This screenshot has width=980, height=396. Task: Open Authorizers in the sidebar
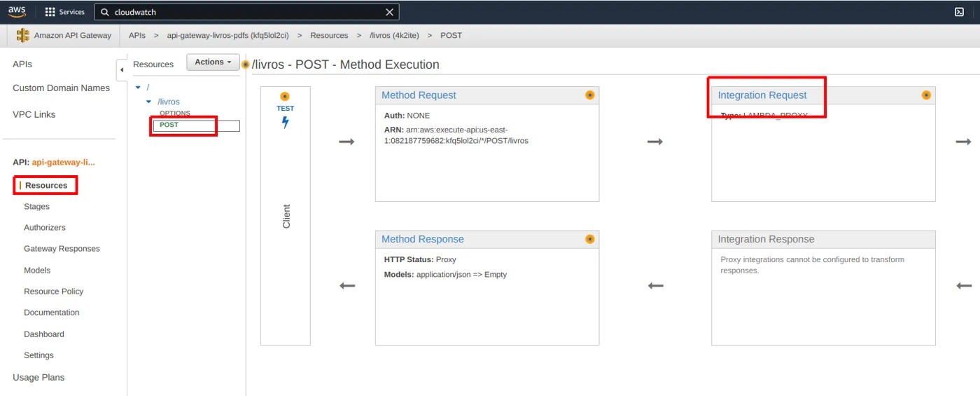coord(45,228)
